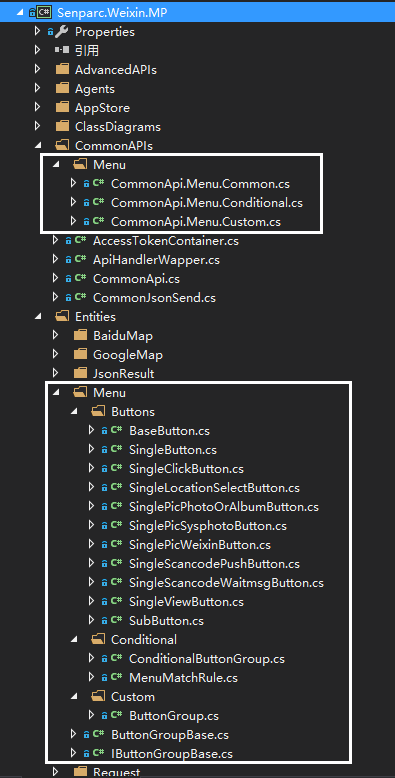Click the C# file icon of CommonApi.Menu.Conditional.cs

pos(98,202)
